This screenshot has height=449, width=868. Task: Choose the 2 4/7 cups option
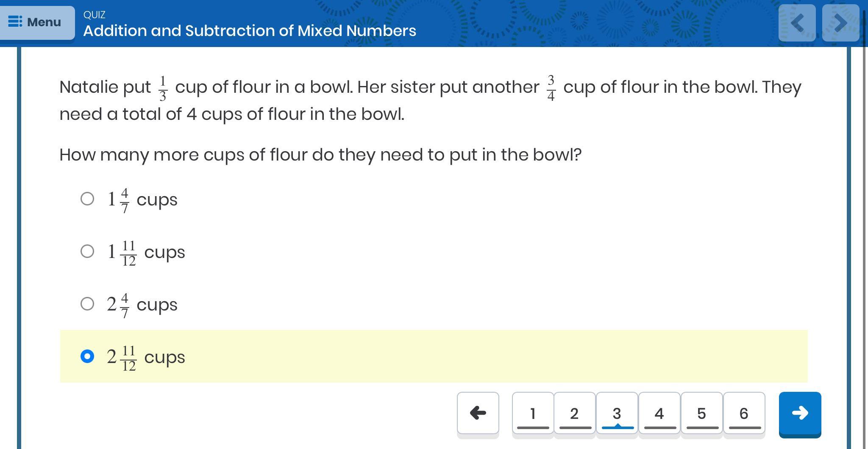point(87,304)
